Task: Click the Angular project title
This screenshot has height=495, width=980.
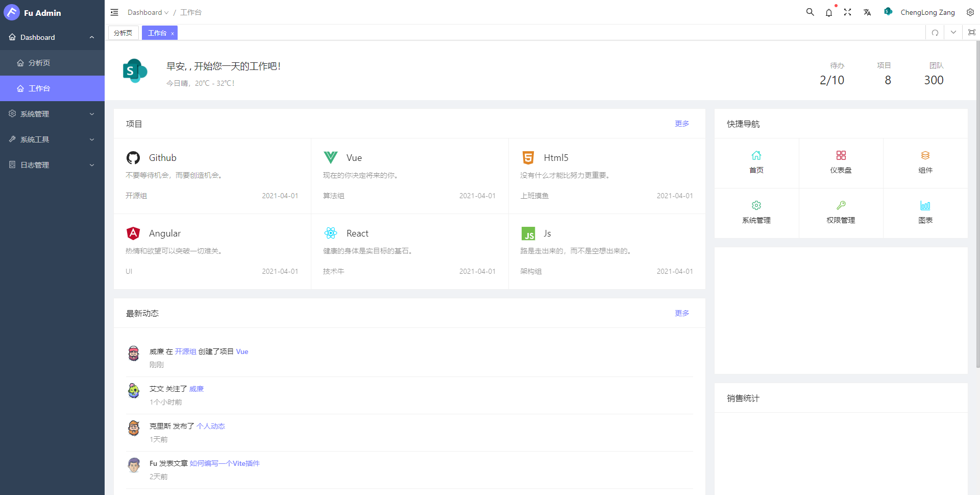Action: tap(165, 233)
